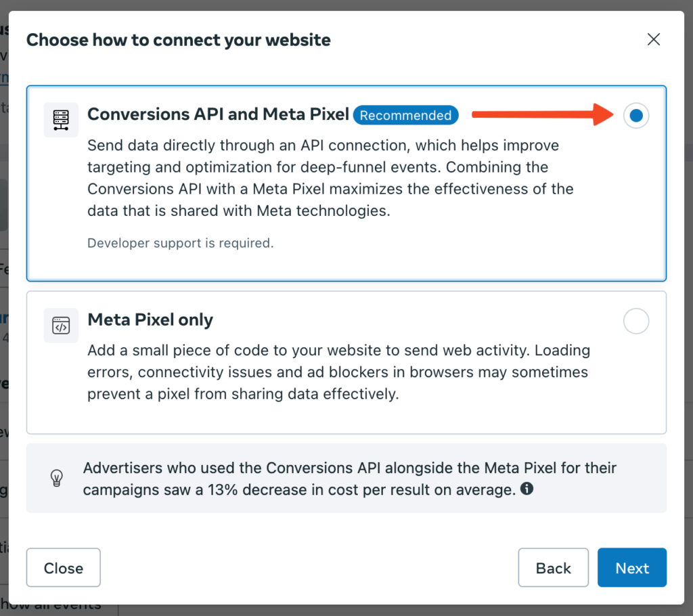Click the X to dismiss the dialog
The height and width of the screenshot is (616, 693).
click(653, 39)
